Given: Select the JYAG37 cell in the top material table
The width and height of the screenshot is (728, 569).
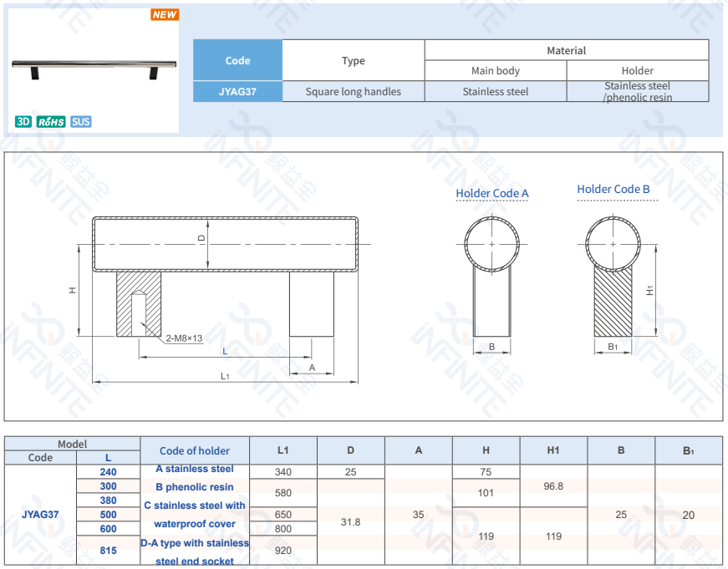Looking at the screenshot, I should [x=237, y=92].
